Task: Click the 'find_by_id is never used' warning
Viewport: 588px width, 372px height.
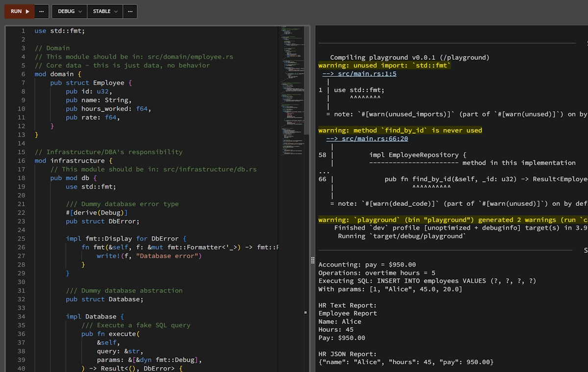Action: [x=400, y=130]
